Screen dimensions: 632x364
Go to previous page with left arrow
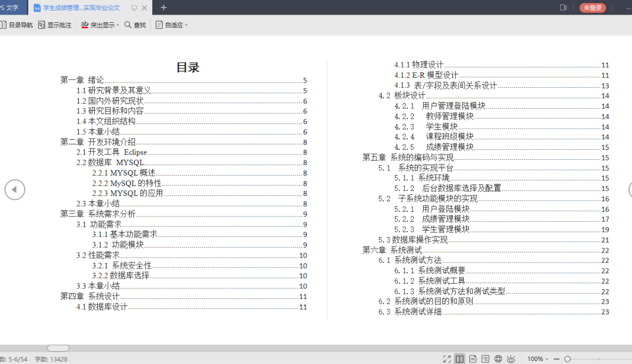[x=15, y=190]
